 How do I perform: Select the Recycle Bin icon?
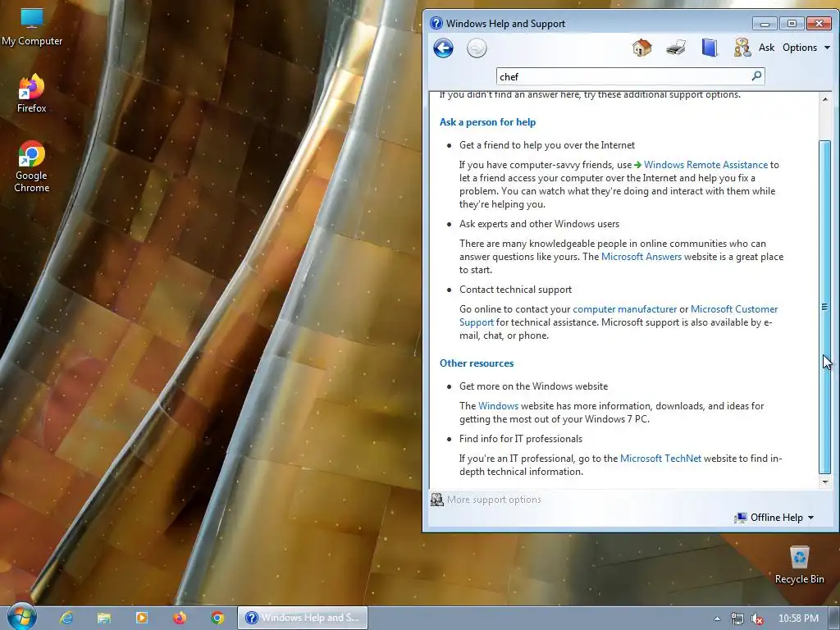tap(799, 564)
